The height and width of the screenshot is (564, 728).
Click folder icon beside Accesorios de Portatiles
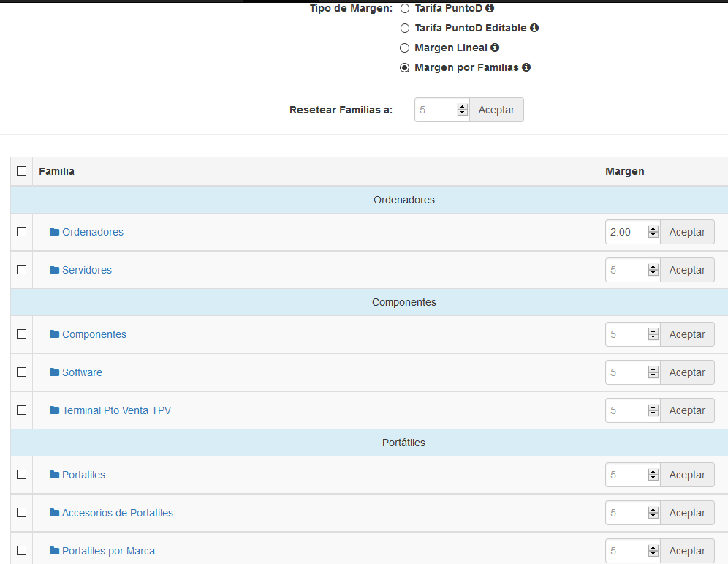click(x=54, y=513)
